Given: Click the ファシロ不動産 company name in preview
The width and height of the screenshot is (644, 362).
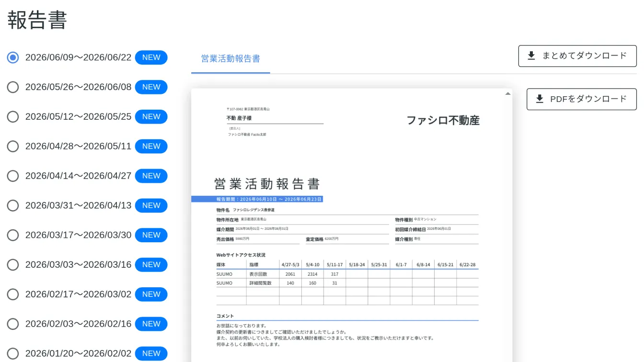Looking at the screenshot, I should pos(443,121).
